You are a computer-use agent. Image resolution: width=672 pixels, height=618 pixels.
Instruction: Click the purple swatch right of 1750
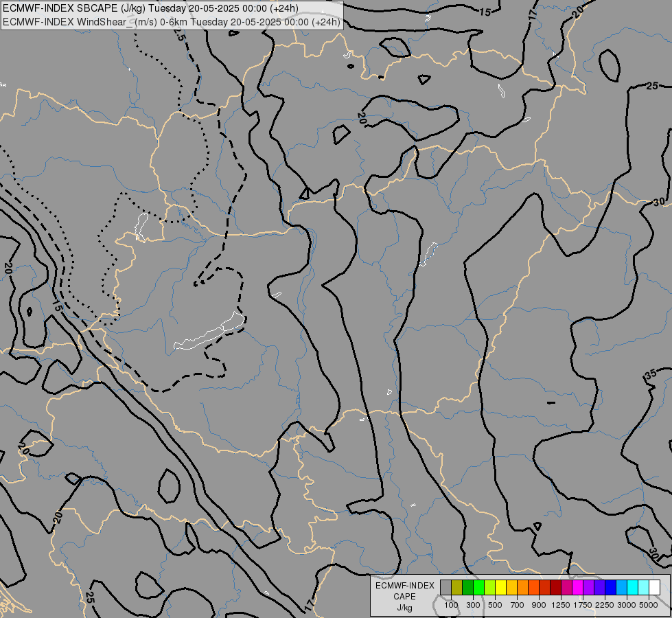(x=589, y=587)
